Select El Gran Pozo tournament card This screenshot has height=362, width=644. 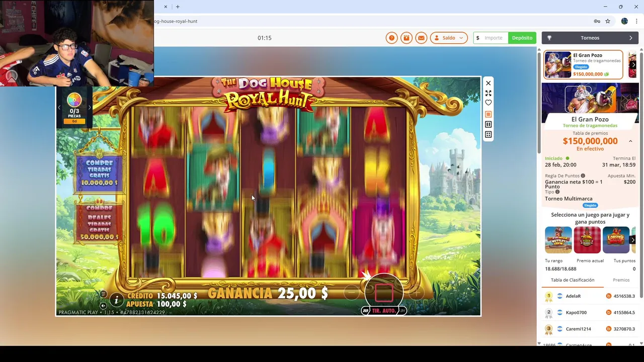click(583, 65)
